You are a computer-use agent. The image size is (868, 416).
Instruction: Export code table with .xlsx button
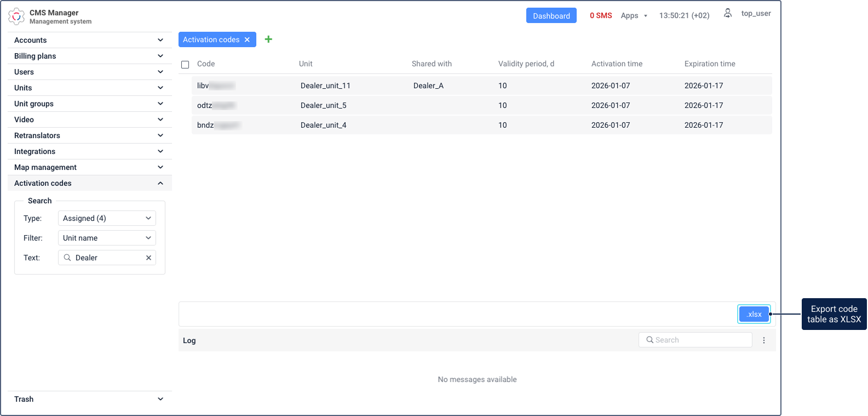coord(754,314)
